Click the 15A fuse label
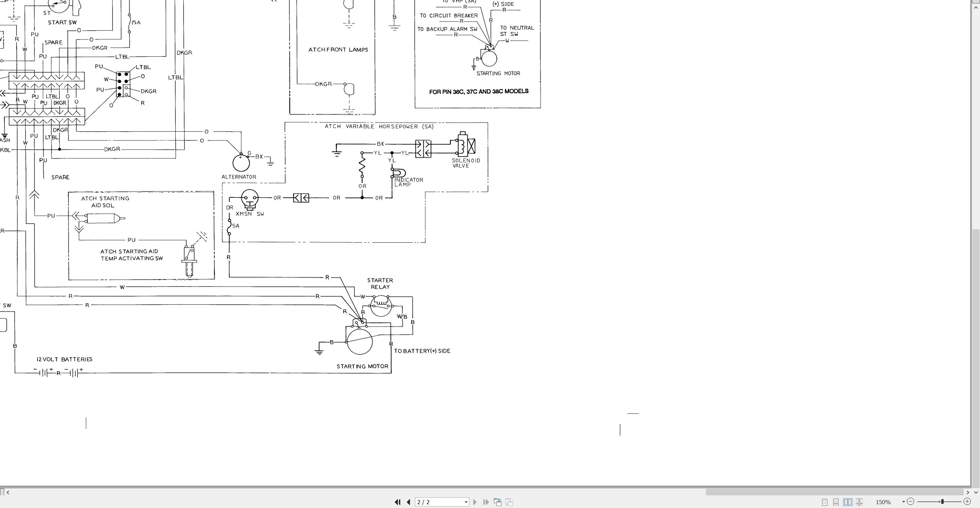This screenshot has width=980, height=508. tap(136, 23)
